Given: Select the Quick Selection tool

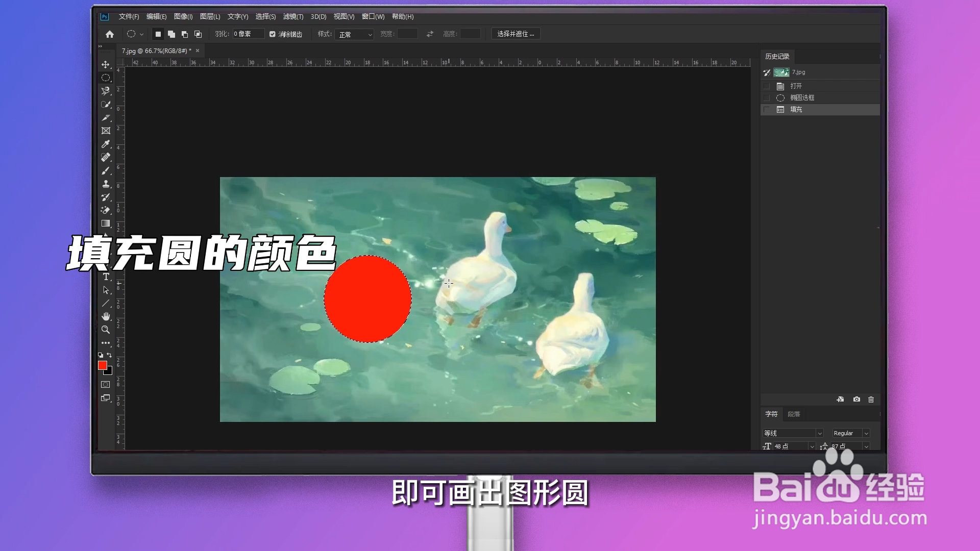Looking at the screenshot, I should pyautogui.click(x=106, y=104).
